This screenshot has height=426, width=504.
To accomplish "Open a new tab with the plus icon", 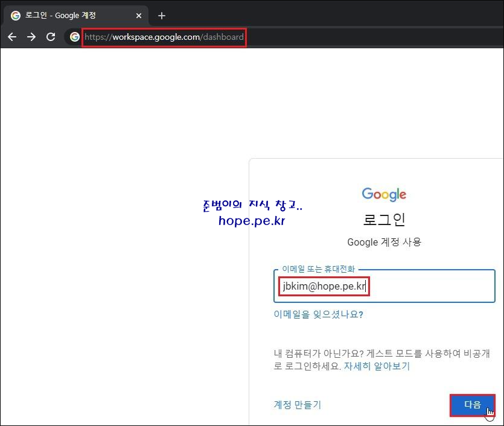I will click(x=162, y=16).
